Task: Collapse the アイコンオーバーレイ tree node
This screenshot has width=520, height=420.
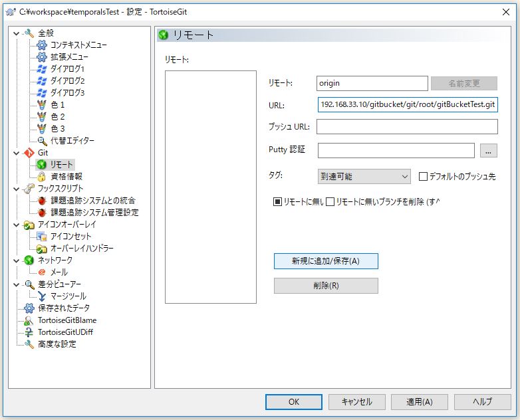Action: (16, 225)
